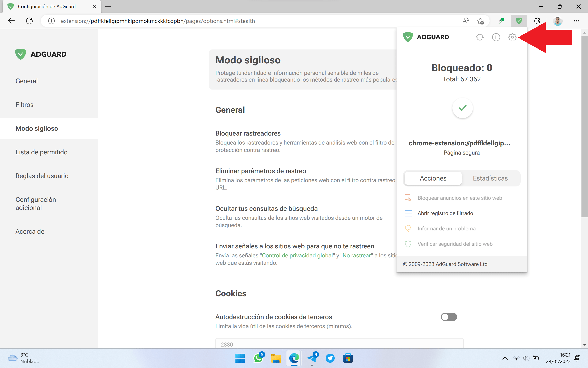The image size is (588, 368).
Task: Open AdGuard settings gear in popup
Action: click(x=512, y=37)
